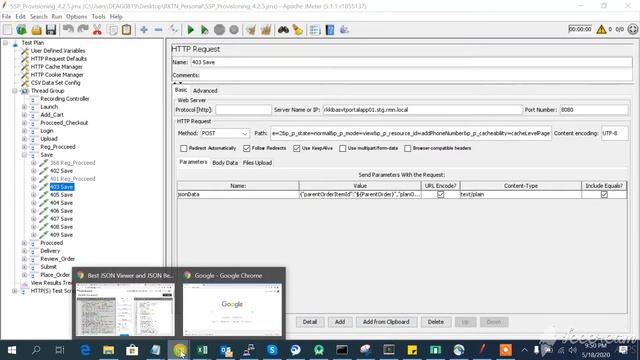640x360 pixels.
Task: Select the 402 Save sampler in tree
Action: (x=61, y=171)
